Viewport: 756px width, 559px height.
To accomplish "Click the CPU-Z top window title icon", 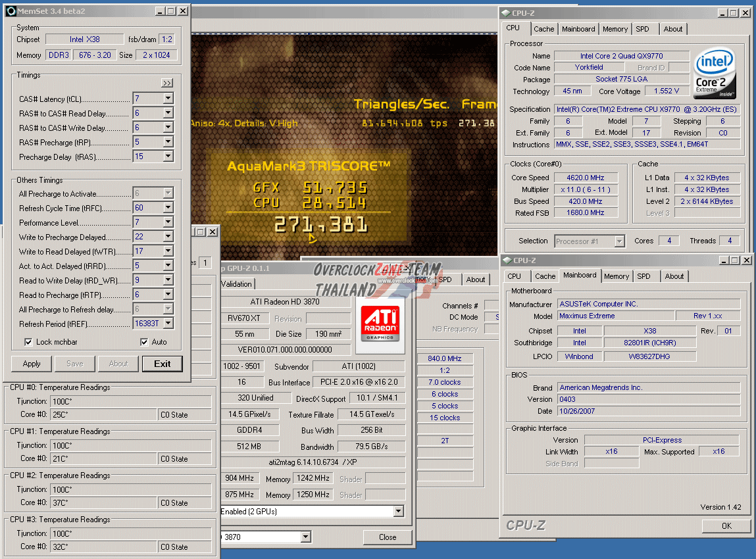I will point(506,13).
